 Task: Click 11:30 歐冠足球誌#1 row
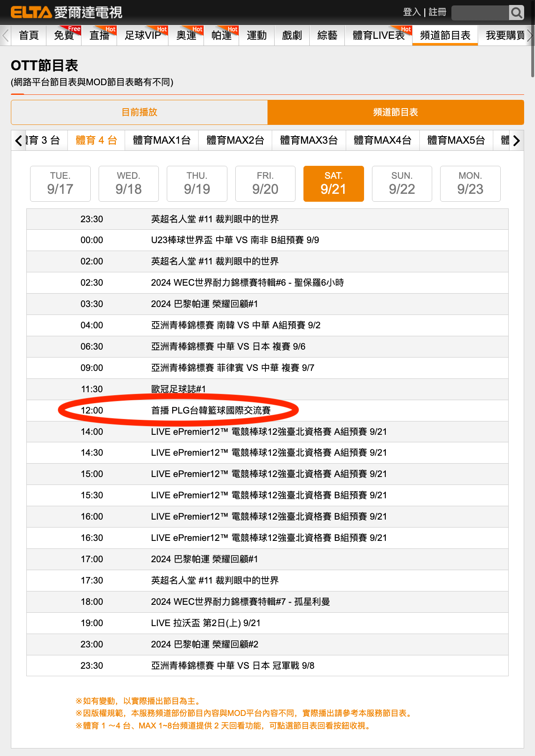[x=267, y=389]
